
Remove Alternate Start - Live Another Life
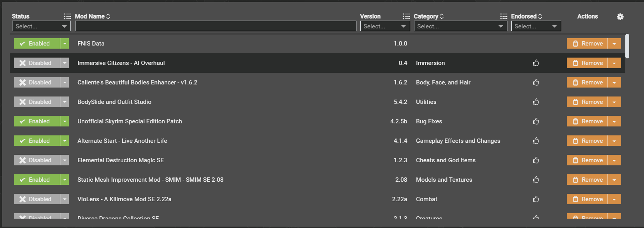(x=587, y=140)
